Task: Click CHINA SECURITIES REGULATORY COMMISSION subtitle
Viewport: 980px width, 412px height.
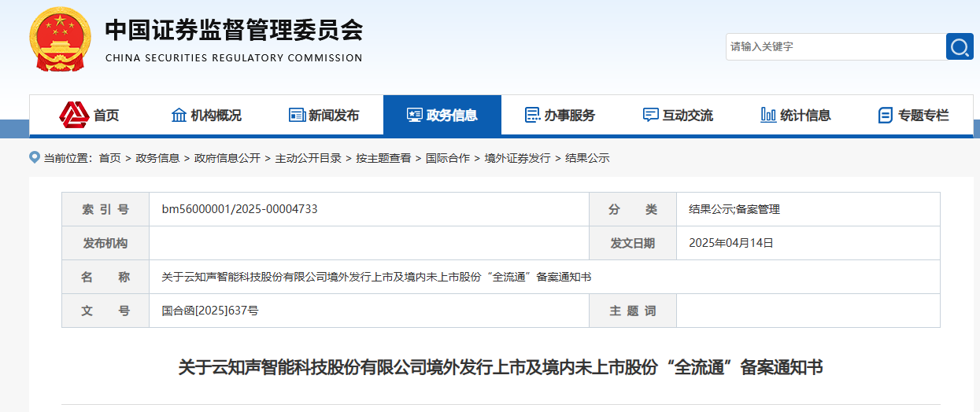Action: click(234, 58)
